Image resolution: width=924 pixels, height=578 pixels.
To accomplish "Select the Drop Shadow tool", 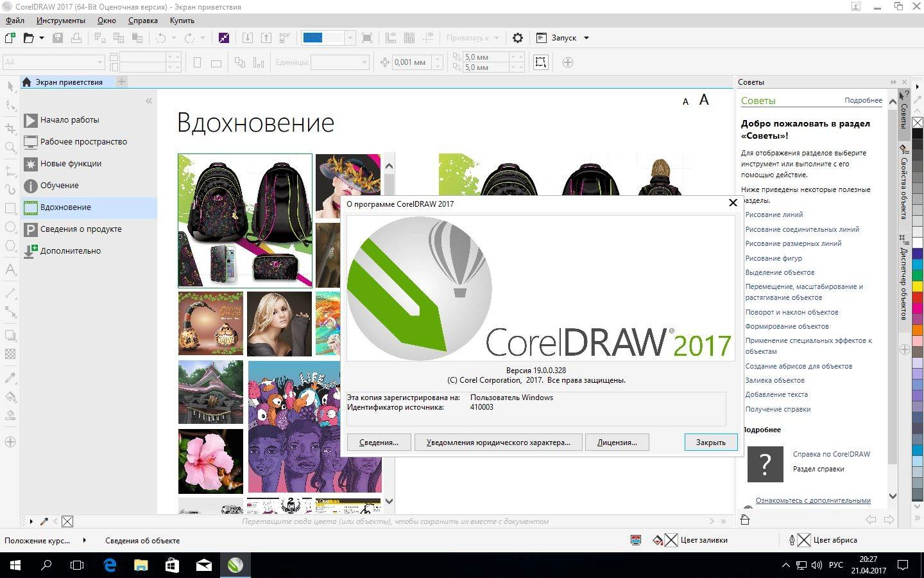I will tap(10, 335).
